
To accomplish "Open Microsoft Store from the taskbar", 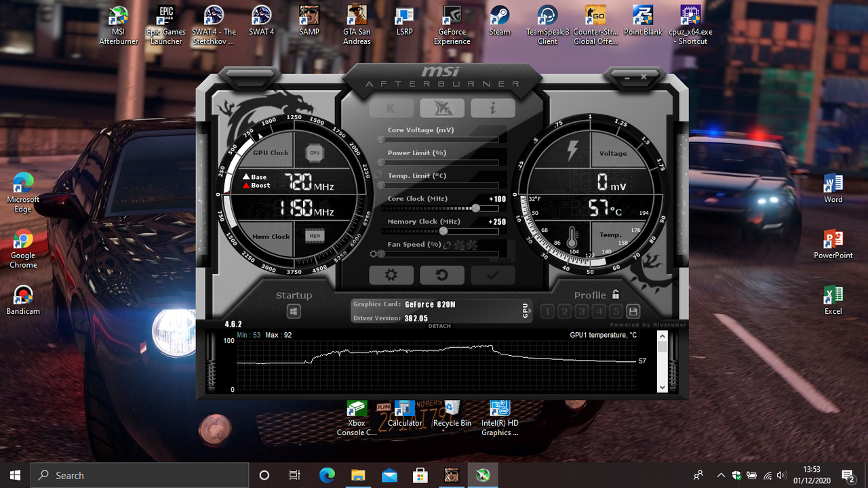I will (x=420, y=476).
